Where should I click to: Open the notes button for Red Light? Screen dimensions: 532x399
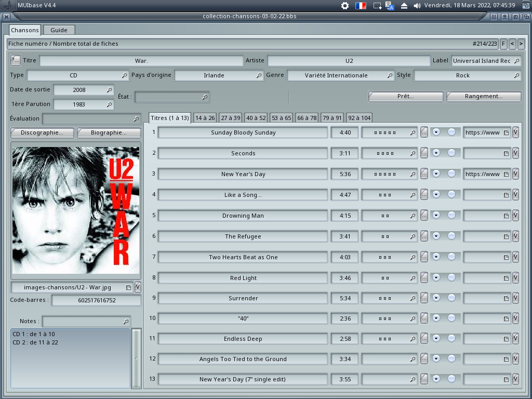424,277
